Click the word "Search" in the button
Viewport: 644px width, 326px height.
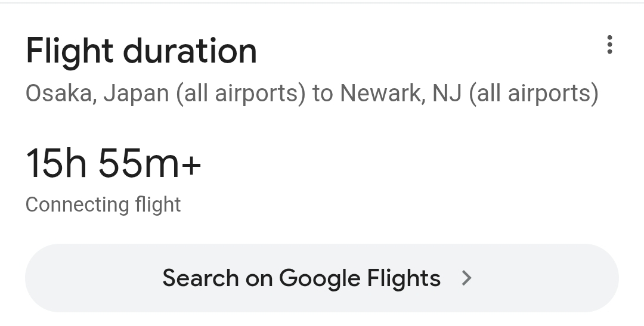click(x=200, y=278)
